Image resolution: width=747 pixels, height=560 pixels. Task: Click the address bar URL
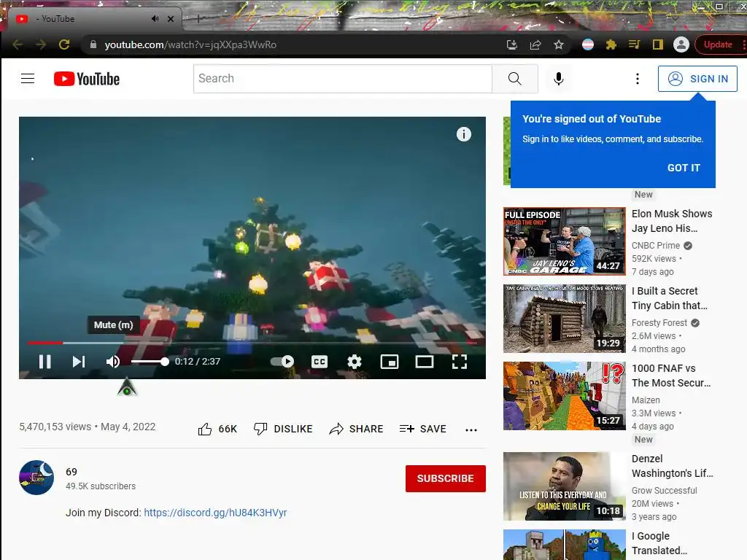(190, 44)
